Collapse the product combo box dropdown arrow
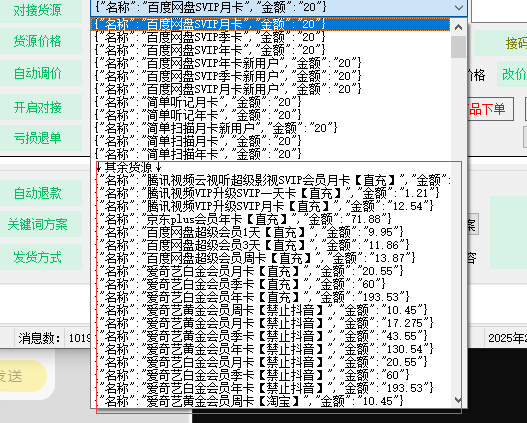The height and width of the screenshot is (423, 527). [x=458, y=7]
